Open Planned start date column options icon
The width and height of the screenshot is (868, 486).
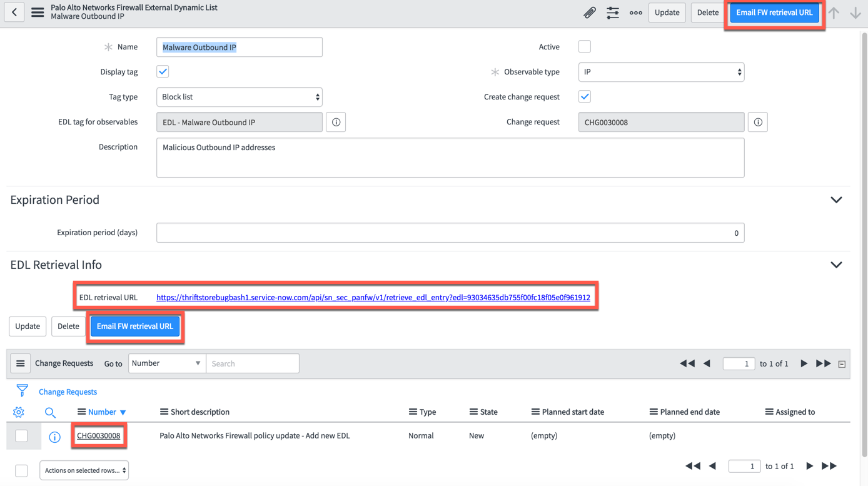pyautogui.click(x=535, y=412)
